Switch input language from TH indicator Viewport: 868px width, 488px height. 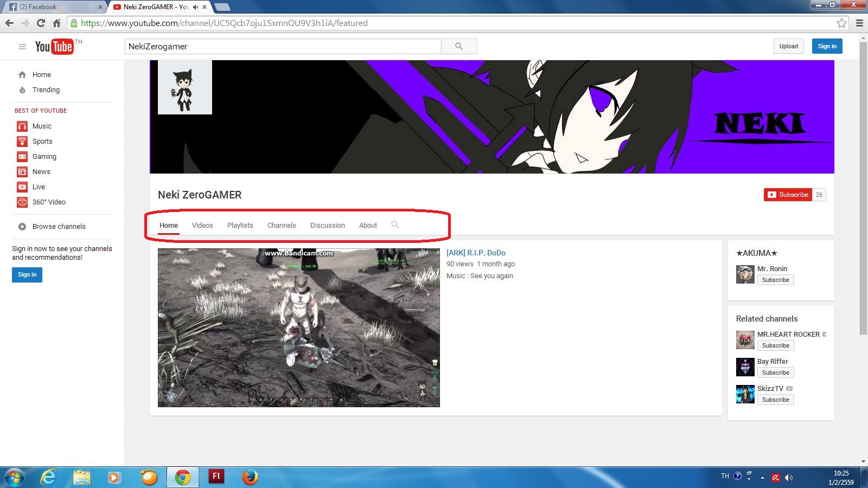[725, 476]
